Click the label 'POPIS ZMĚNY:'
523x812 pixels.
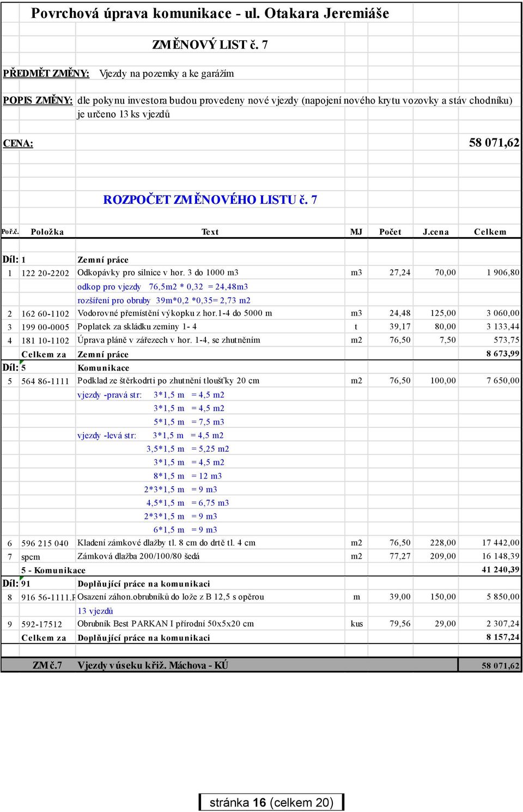(38, 100)
